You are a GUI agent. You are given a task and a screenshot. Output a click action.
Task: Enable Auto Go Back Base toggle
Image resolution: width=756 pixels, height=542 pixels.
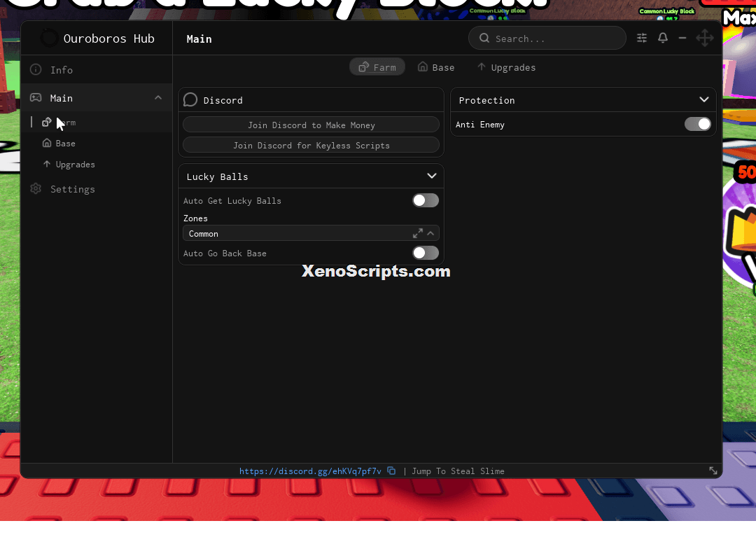pos(426,253)
